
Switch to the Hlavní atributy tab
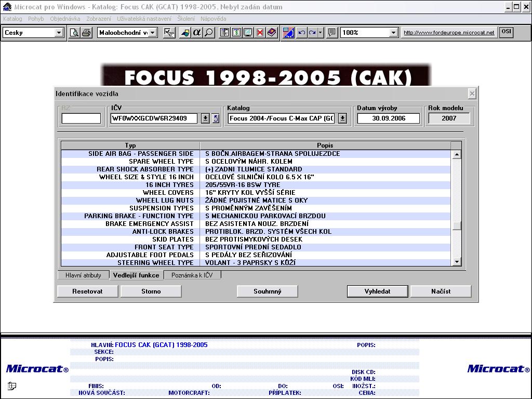83,275
